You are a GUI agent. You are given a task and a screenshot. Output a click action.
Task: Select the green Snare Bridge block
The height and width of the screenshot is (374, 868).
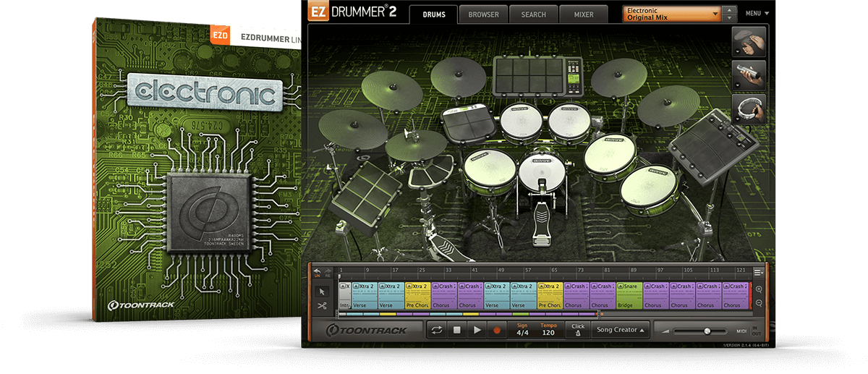click(x=629, y=296)
